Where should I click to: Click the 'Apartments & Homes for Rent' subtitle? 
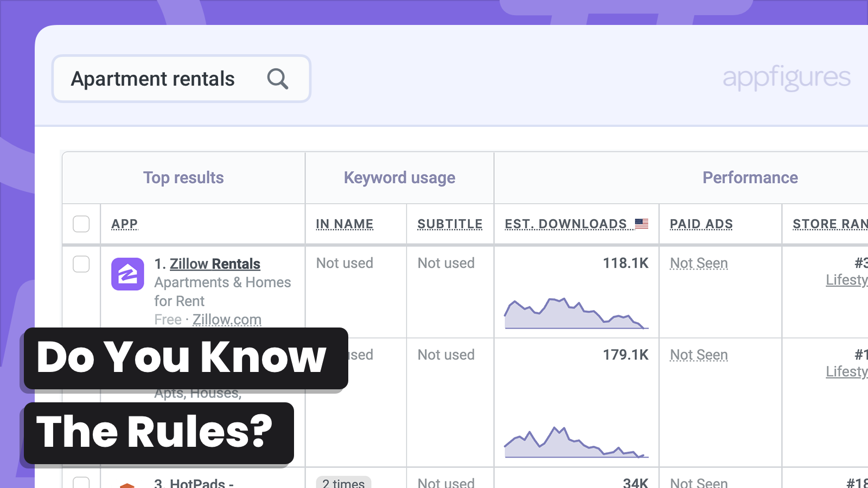pos(222,292)
